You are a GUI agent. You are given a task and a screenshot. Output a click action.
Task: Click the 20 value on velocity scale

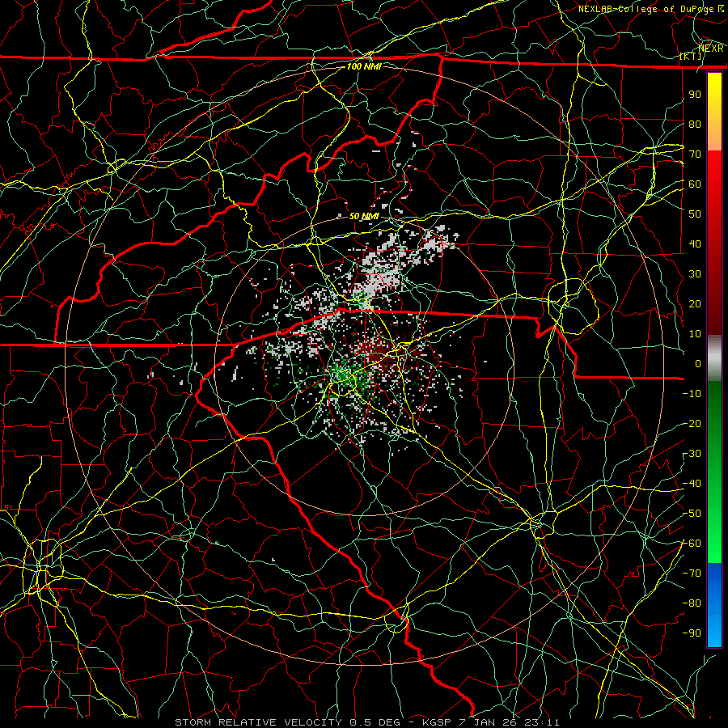tap(695, 304)
